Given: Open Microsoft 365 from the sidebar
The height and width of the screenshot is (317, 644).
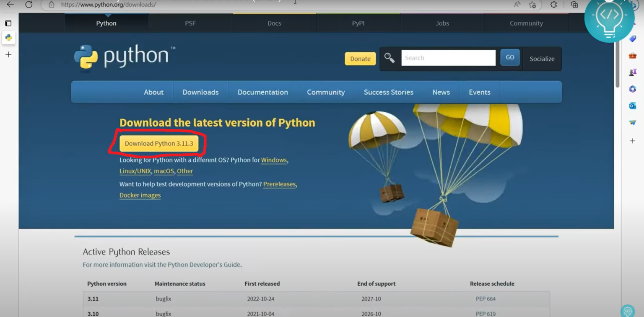Looking at the screenshot, I should point(633,89).
